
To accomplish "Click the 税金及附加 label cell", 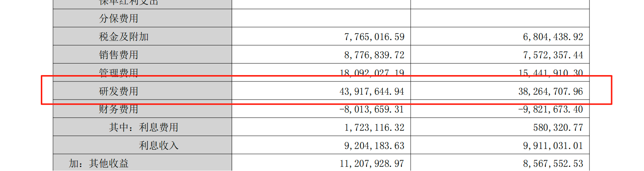I will (124, 37).
